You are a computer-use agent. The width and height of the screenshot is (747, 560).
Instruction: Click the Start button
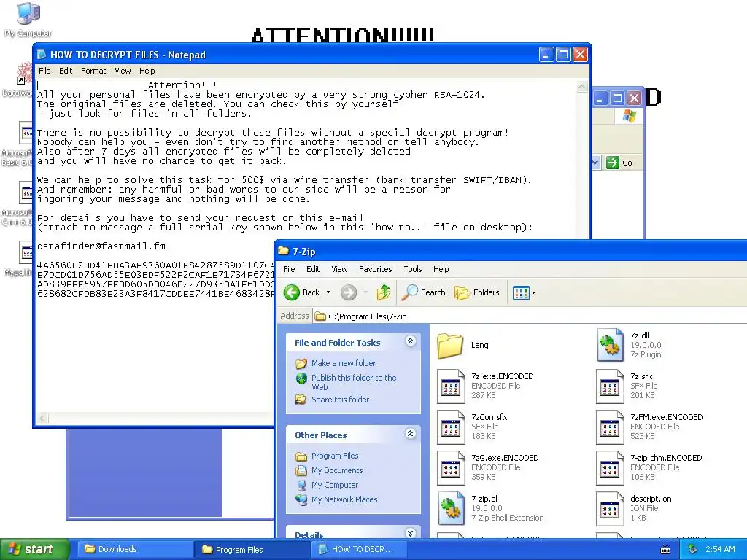pyautogui.click(x=34, y=549)
